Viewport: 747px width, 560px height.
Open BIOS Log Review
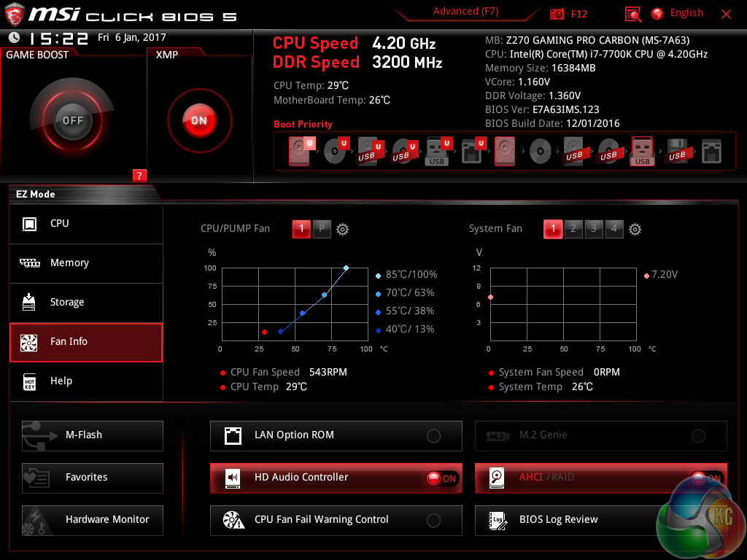tap(601, 520)
